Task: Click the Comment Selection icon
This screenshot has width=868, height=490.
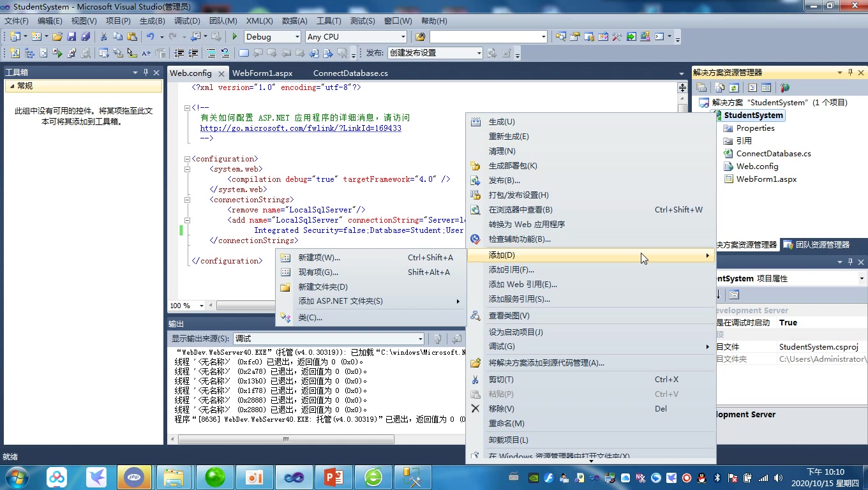Action: pos(211,53)
